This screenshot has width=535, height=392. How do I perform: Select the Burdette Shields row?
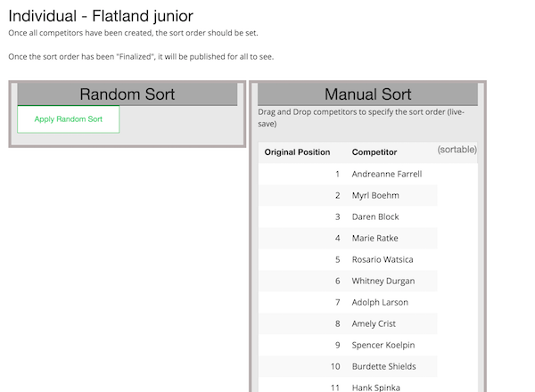click(x=383, y=366)
